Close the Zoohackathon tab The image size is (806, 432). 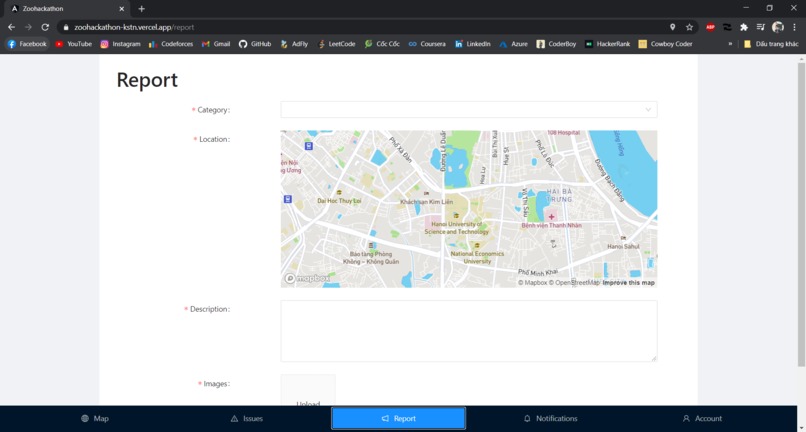tap(122, 9)
